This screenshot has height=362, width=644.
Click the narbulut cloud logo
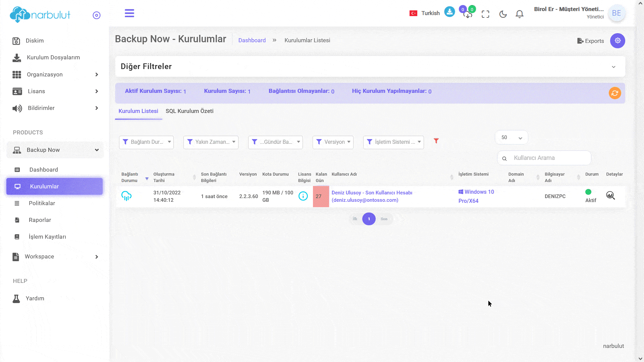40,14
